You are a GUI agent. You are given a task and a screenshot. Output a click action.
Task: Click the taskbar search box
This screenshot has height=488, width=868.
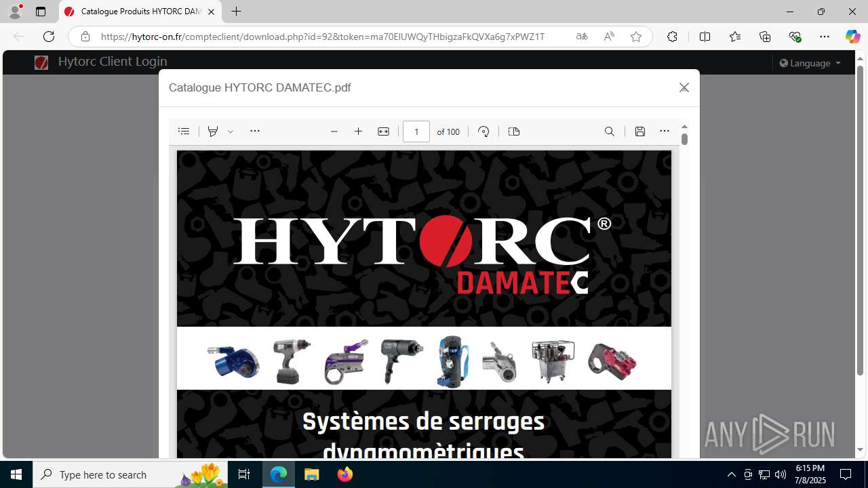[x=132, y=474]
